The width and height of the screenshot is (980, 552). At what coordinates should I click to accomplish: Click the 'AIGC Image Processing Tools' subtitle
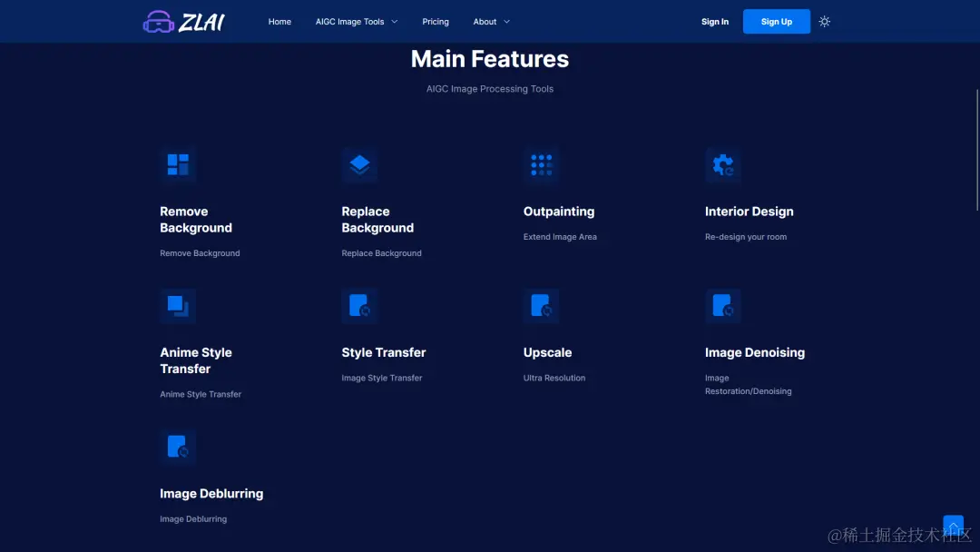coord(489,89)
